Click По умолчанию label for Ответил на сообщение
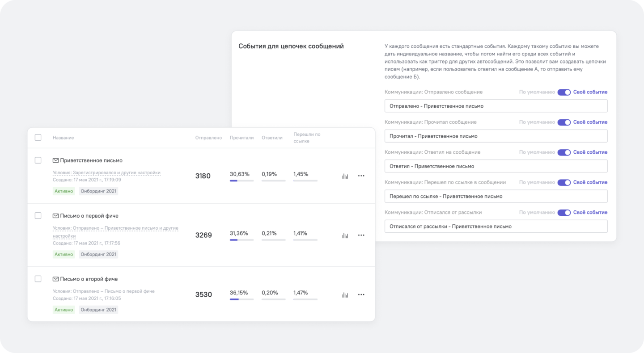The height and width of the screenshot is (353, 644). (537, 152)
